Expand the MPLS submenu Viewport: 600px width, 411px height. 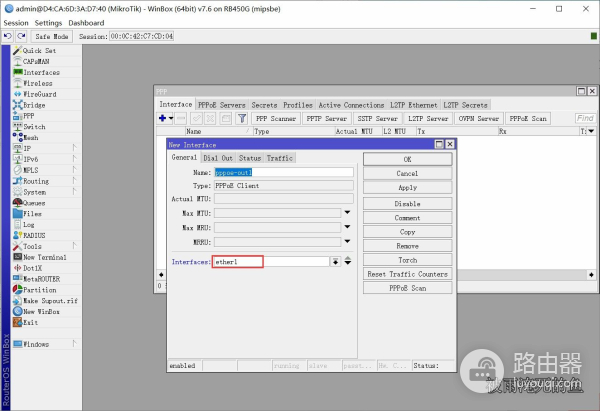[75, 170]
